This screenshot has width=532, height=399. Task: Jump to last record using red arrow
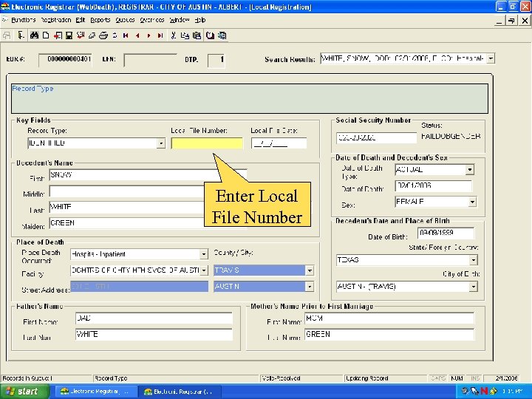tap(160, 35)
